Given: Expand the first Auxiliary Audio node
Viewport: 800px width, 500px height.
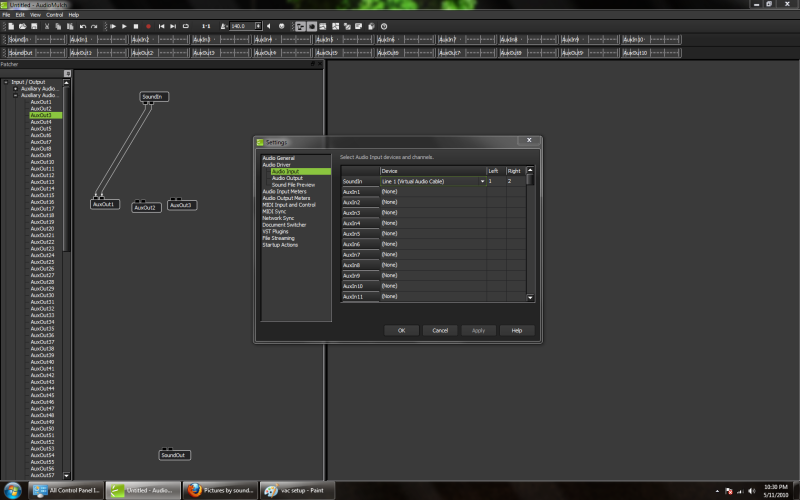Looking at the screenshot, I should [15, 88].
